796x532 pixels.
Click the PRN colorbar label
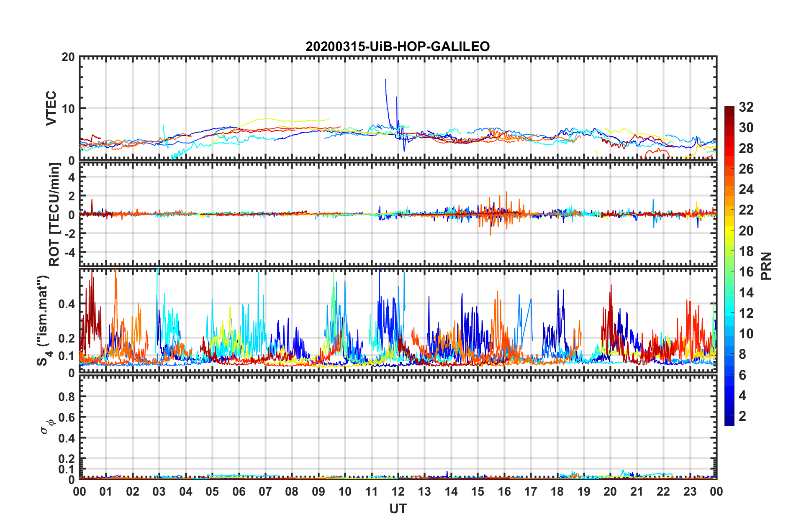[766, 266]
